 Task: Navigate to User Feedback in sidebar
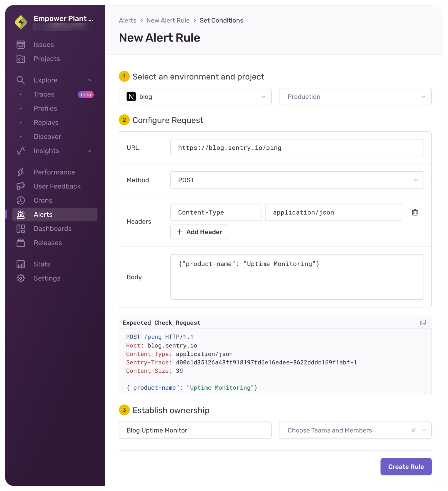click(57, 186)
